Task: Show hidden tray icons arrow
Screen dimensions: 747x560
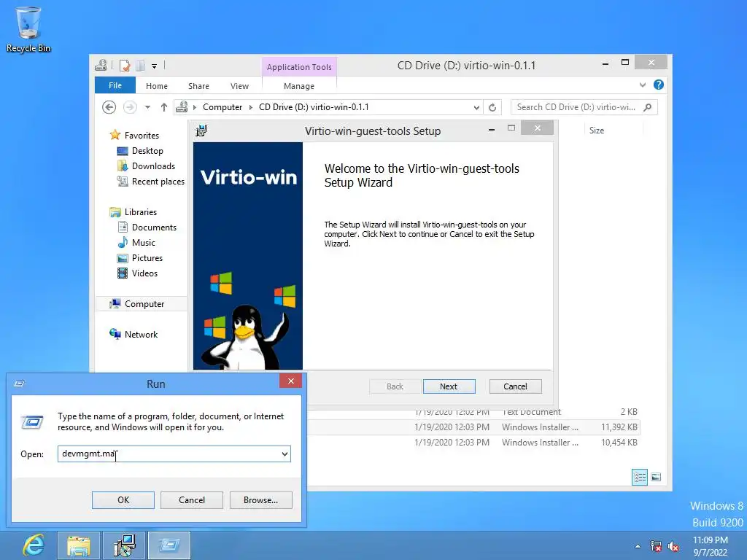Action: click(x=638, y=547)
